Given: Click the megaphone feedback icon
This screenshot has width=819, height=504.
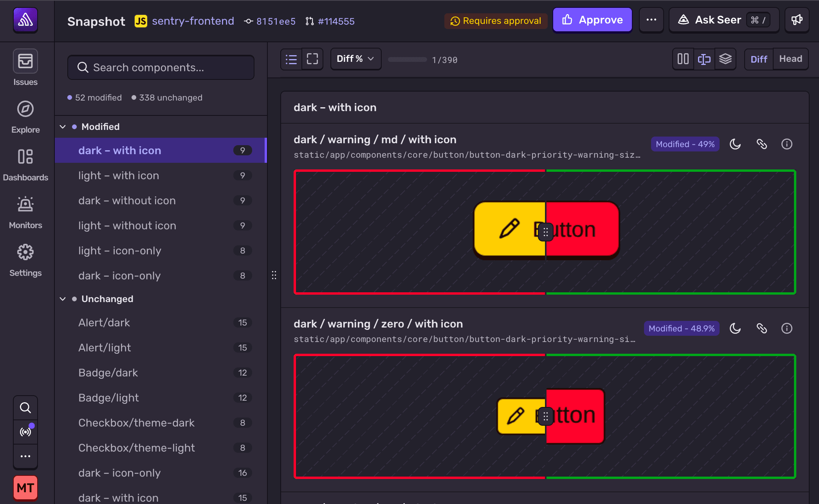Looking at the screenshot, I should [x=797, y=20].
